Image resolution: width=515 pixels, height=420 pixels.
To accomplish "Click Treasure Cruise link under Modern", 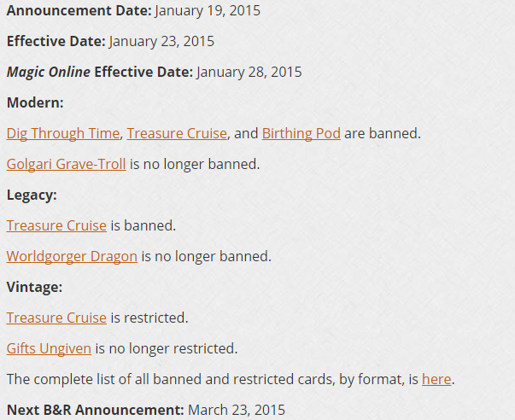I will point(177,133).
